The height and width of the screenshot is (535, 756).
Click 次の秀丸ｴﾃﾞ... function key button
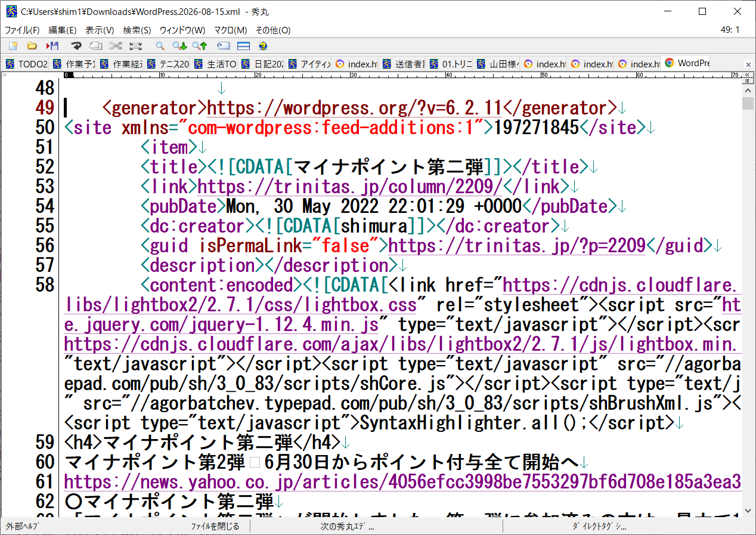tap(348, 527)
